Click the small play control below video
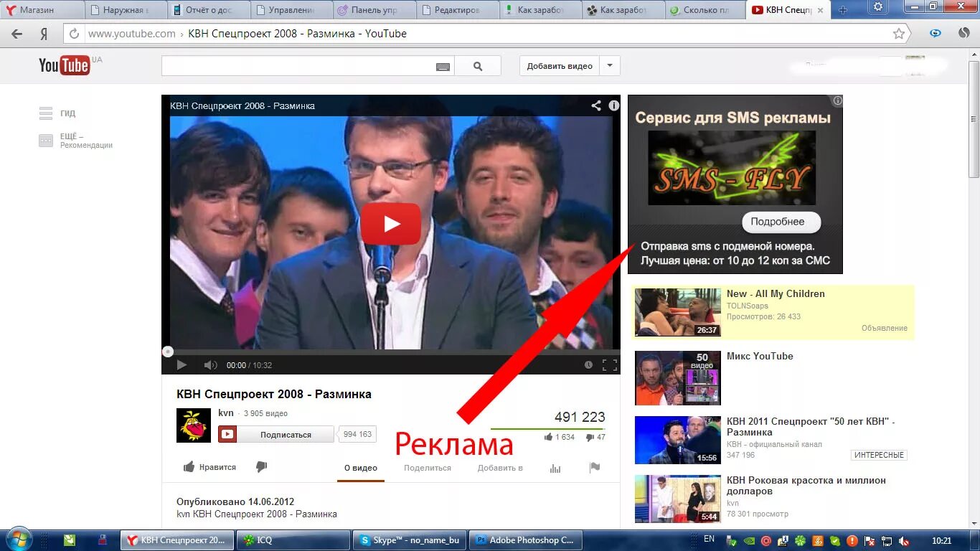The image size is (980, 551). 182,365
